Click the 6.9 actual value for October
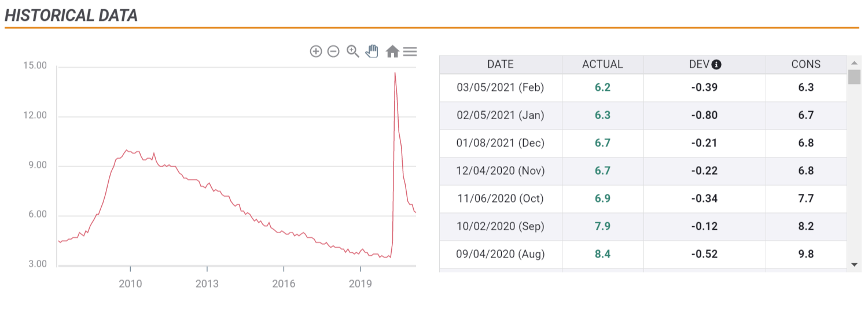This screenshot has width=868, height=309. (602, 198)
